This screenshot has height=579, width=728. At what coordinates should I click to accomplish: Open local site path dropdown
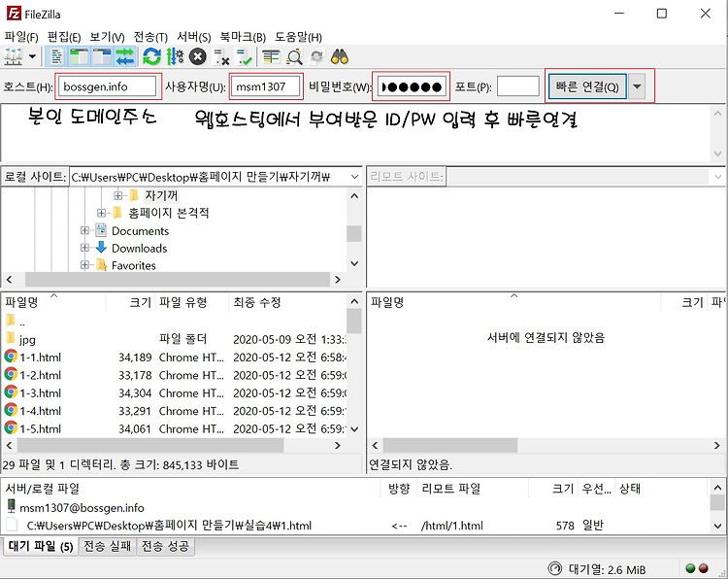[354, 177]
